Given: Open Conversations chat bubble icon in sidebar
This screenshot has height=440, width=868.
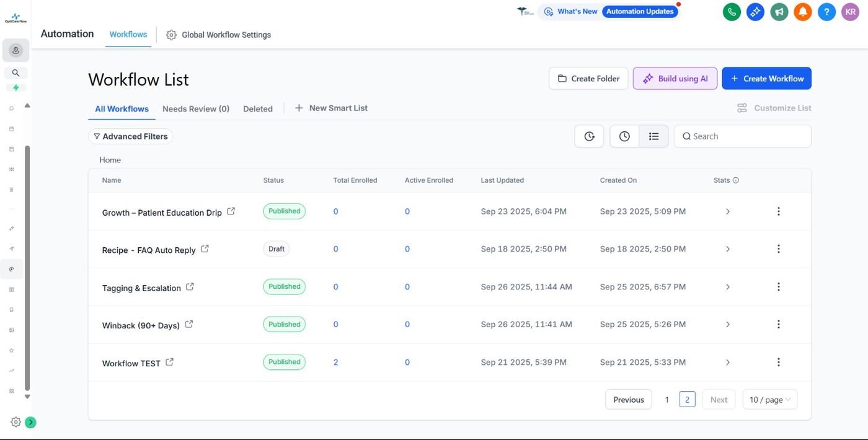Looking at the screenshot, I should coord(11,108).
